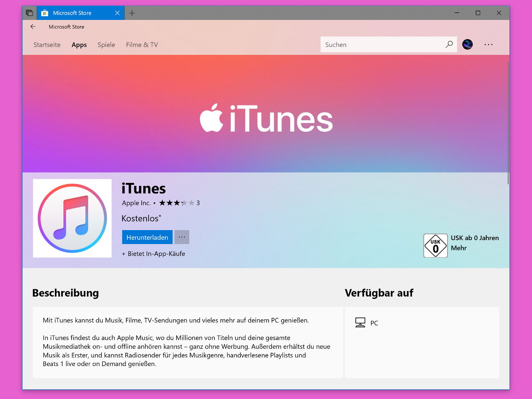This screenshot has width=532, height=399.
Task: Close the Microsoft Store tab
Action: click(117, 13)
